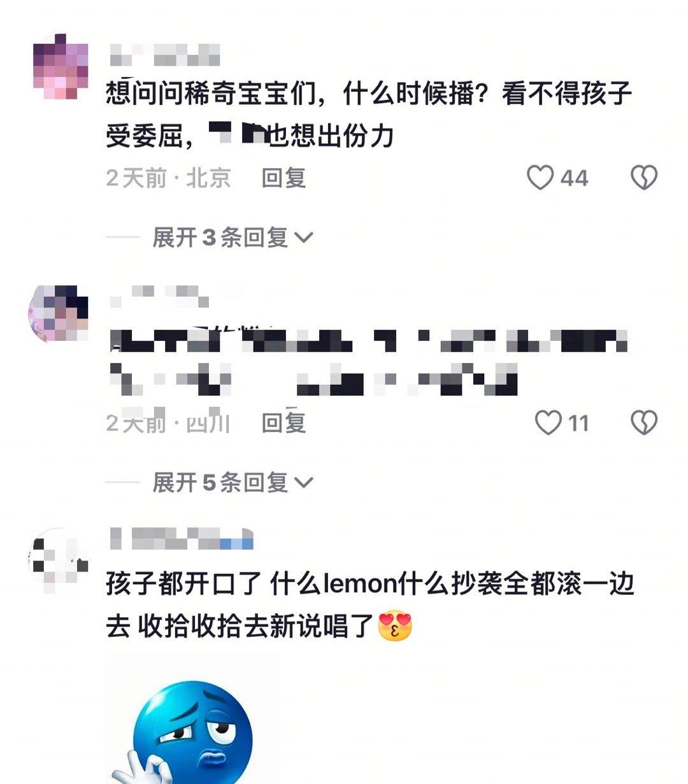This screenshot has height=784, width=688.
Task: Open the third commenter's username
Action: point(181,538)
